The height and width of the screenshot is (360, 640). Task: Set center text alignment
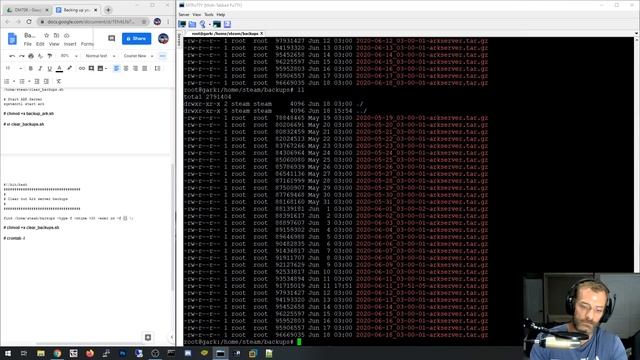(x=126, y=69)
